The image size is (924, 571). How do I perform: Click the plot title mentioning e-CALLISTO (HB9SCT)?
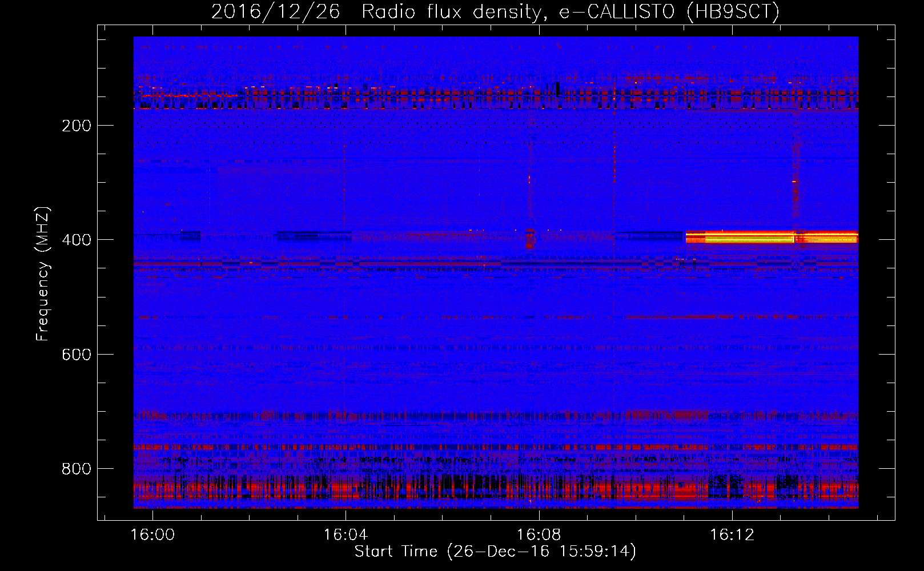495,11
